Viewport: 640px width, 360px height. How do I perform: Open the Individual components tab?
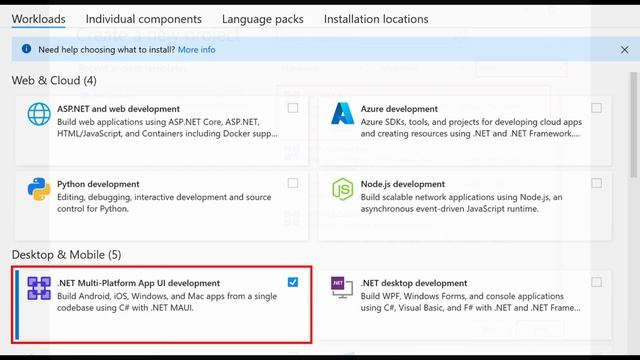144,19
